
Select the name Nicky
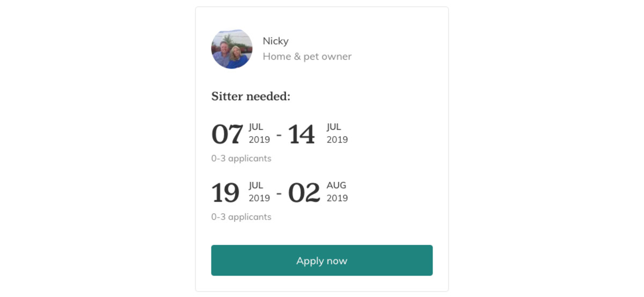click(275, 41)
